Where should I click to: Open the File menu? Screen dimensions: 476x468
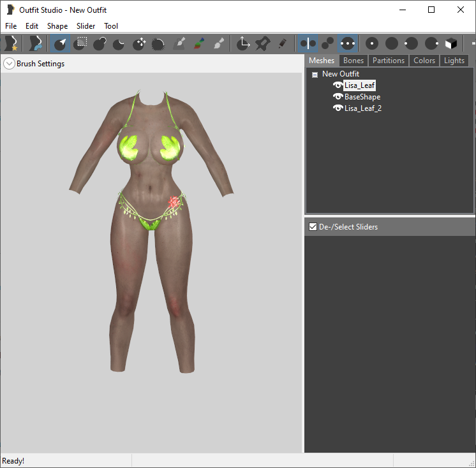pyautogui.click(x=11, y=26)
